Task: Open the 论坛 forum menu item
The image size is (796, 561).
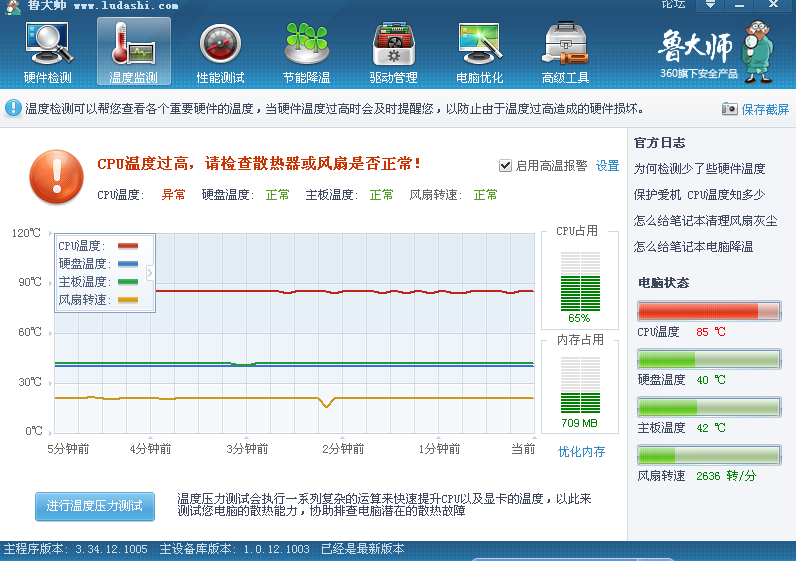Action: 674,5
